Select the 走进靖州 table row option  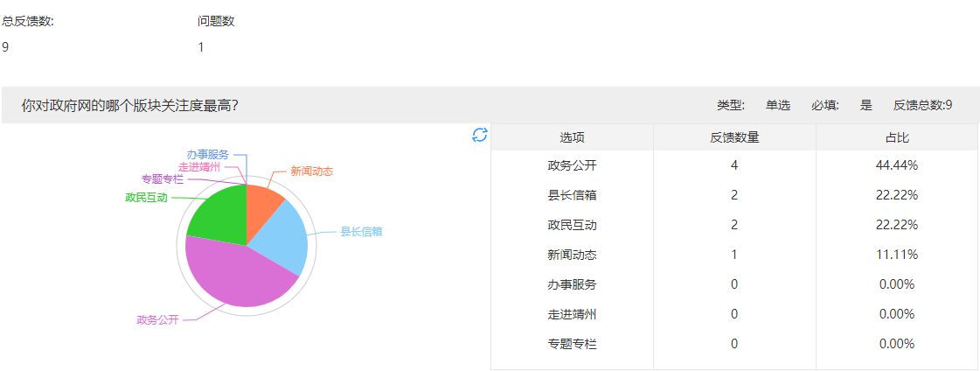click(572, 314)
